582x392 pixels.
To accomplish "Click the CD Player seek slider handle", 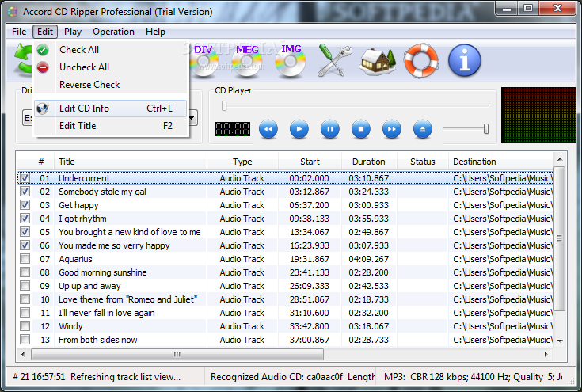I will (224, 106).
